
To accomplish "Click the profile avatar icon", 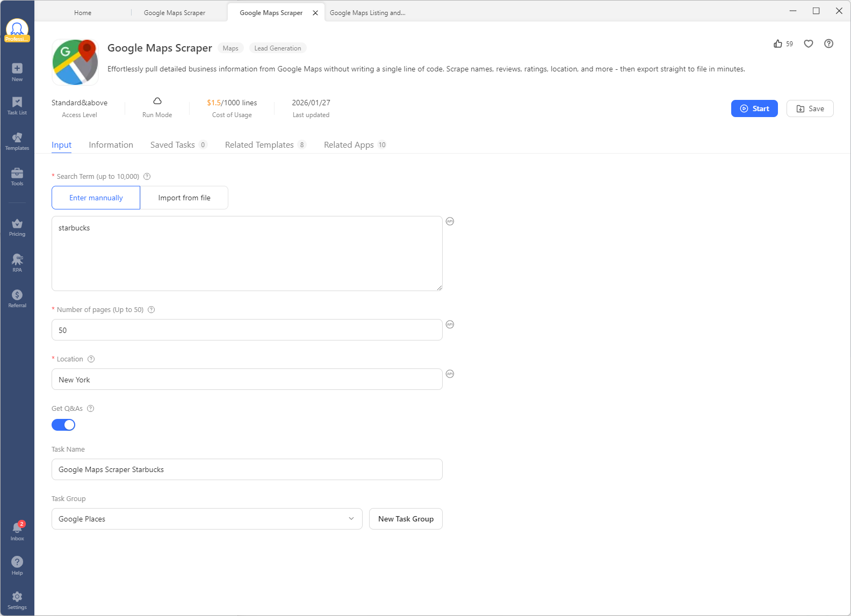I will pos(17,30).
